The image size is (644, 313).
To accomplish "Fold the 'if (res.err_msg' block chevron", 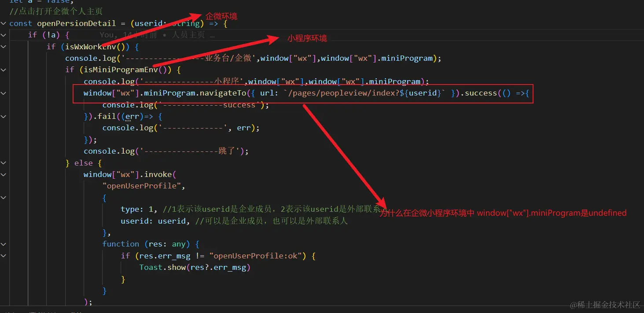I will tap(4, 256).
